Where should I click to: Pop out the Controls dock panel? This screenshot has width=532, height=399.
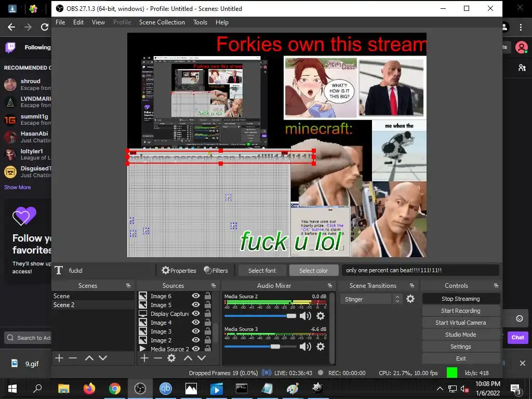click(496, 286)
